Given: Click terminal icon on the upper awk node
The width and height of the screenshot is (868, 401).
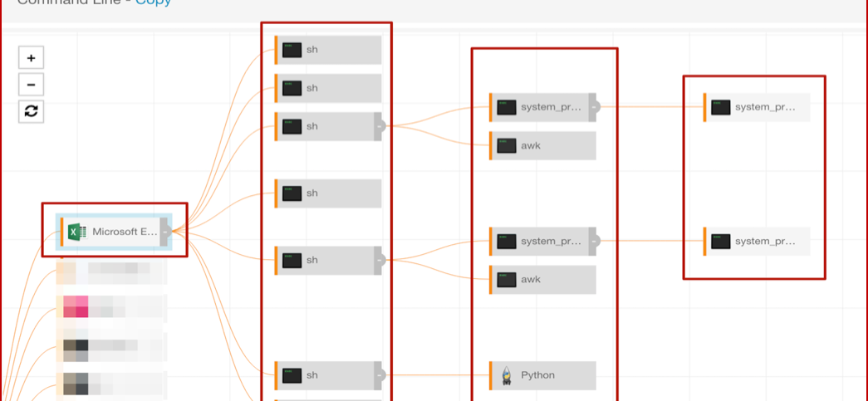Looking at the screenshot, I should pyautogui.click(x=507, y=146).
